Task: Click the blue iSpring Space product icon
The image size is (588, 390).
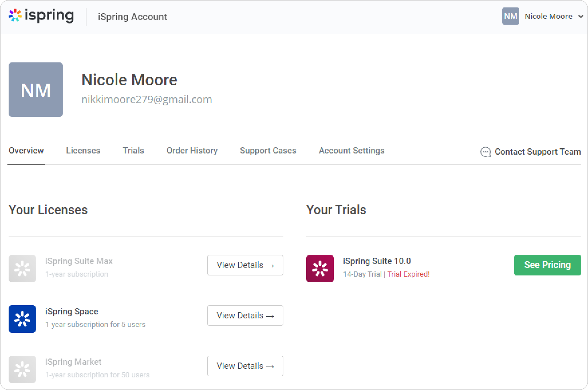Action: [22, 319]
